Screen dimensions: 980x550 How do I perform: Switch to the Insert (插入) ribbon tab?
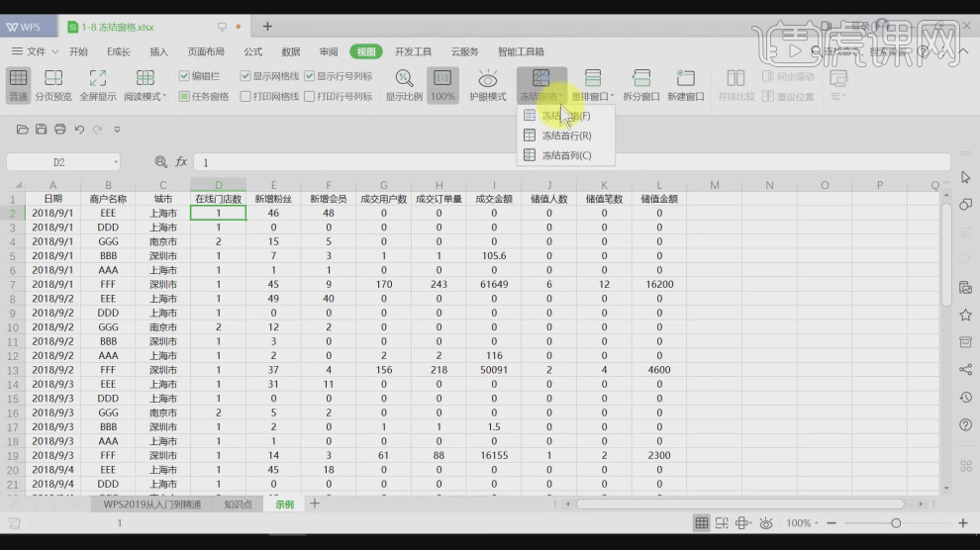[158, 51]
